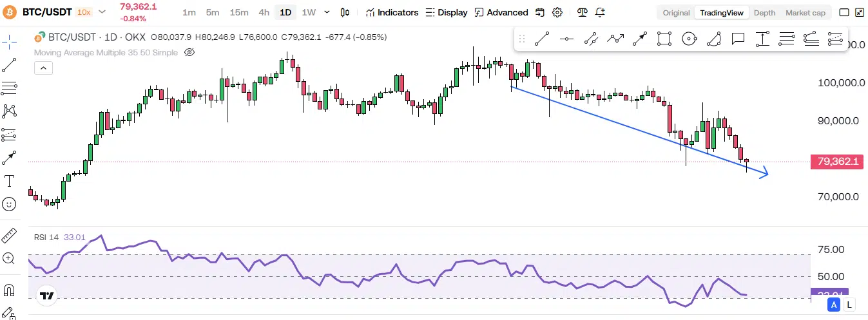Toggle magnet mode in left sidebar
Viewport: 868px width, 320px height.
(10, 290)
